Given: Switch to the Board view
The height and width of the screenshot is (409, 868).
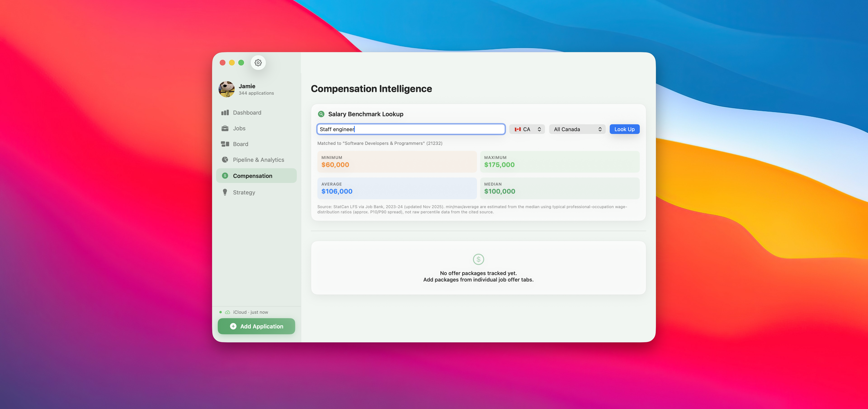Looking at the screenshot, I should tap(256, 144).
